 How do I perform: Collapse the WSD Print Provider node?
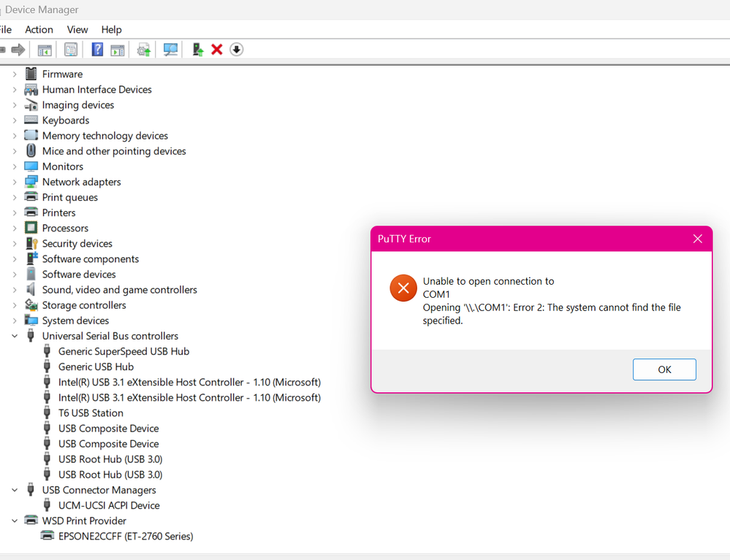pyautogui.click(x=15, y=521)
